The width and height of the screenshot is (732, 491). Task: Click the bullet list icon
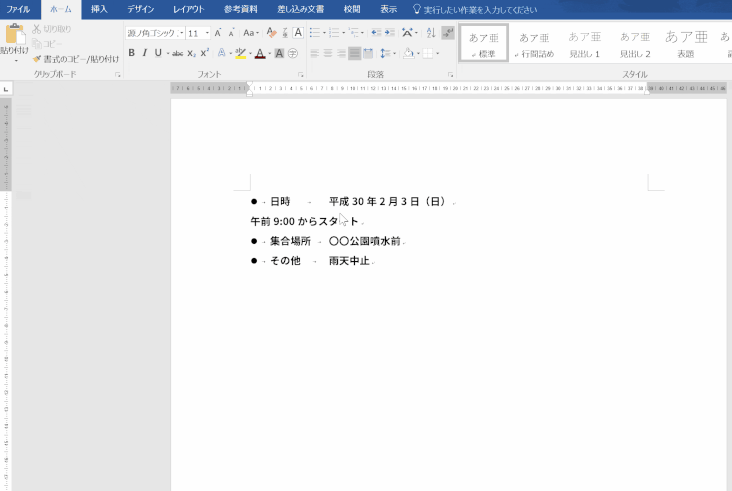(315, 33)
